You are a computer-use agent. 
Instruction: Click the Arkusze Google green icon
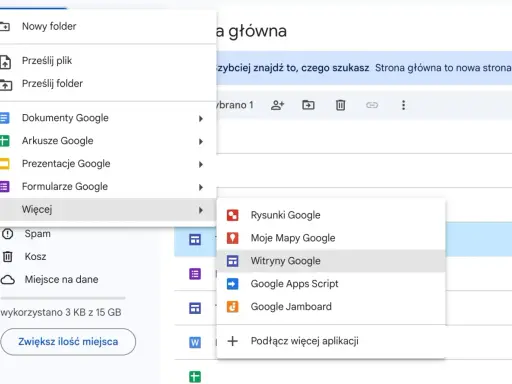5,141
